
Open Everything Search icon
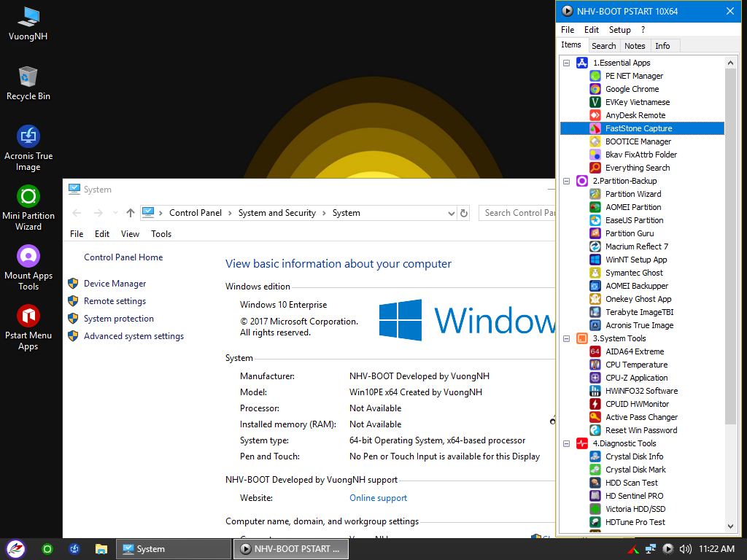595,168
